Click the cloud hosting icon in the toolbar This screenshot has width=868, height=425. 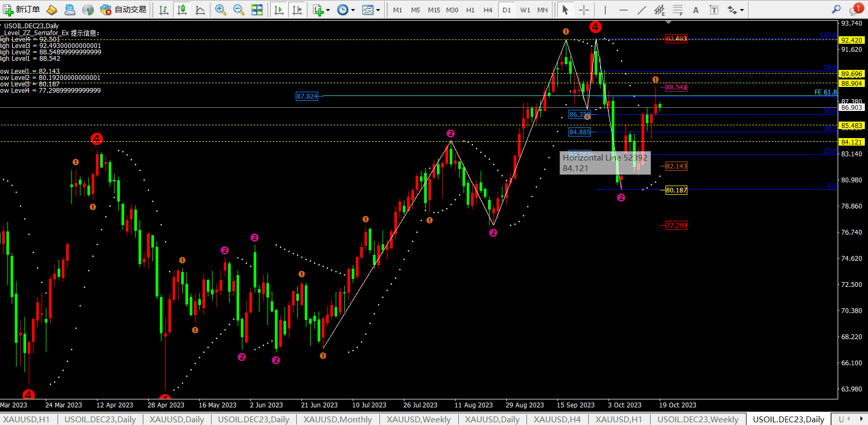click(70, 10)
